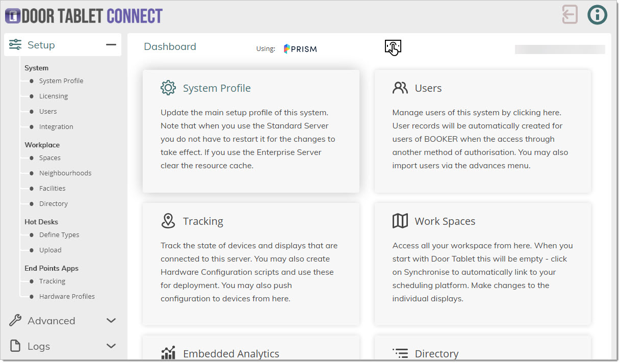Viewport: 621px width, 364px height.
Task: Open the Work Spaces card title
Action: click(445, 221)
